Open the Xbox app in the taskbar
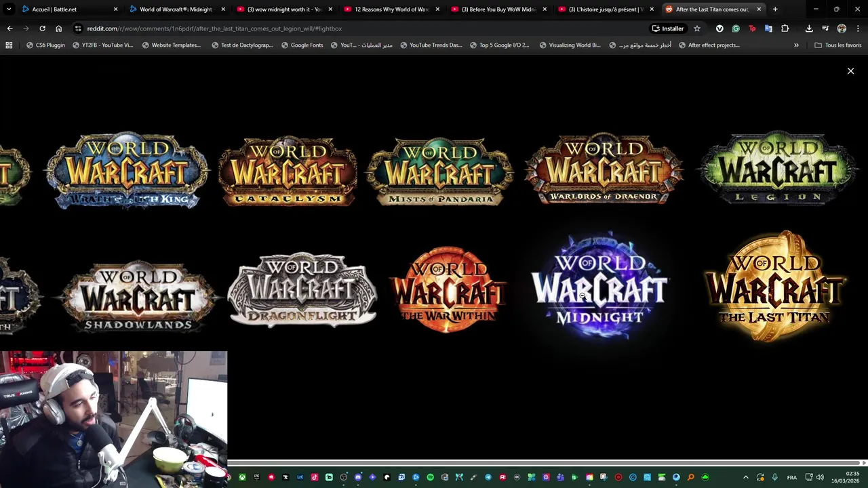The height and width of the screenshot is (488, 868). (x=242, y=477)
